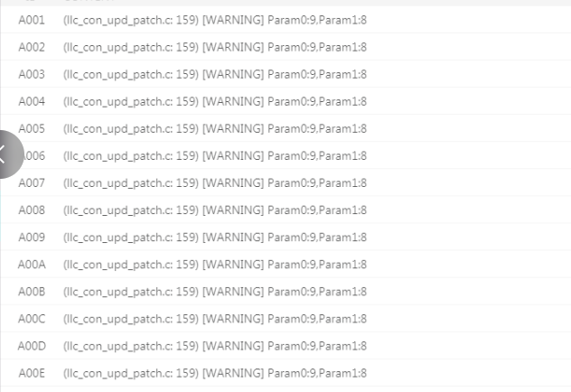Open the A003 warning entry

tap(285, 74)
